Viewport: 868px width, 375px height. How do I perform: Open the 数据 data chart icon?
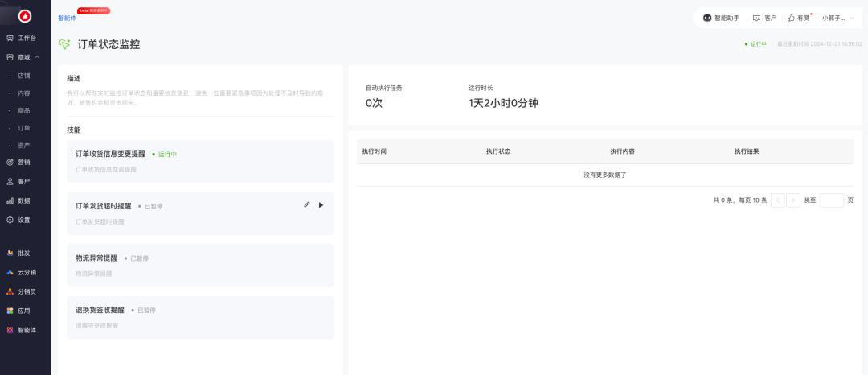pyautogui.click(x=10, y=200)
